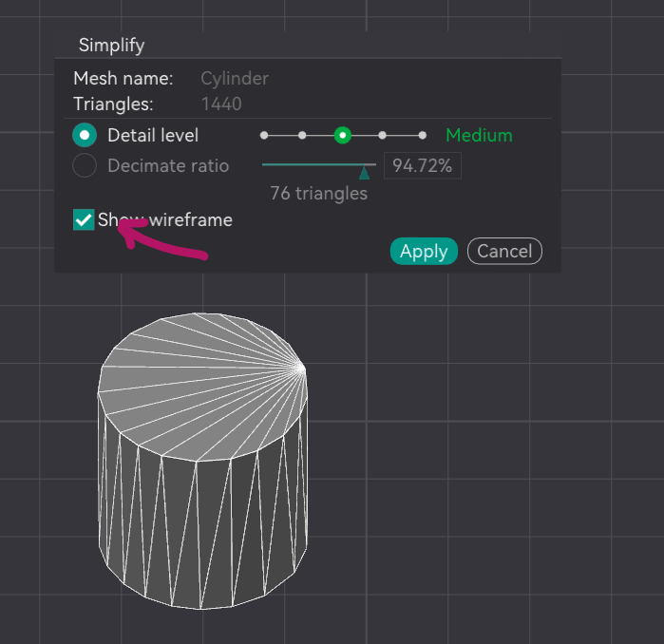Viewport: 664px width, 644px height.
Task: Click the Decimate ratio label text
Action: coord(168,165)
